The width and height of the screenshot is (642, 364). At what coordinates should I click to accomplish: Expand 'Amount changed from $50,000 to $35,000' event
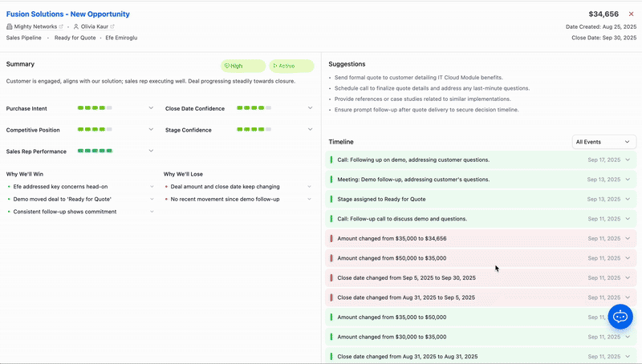pos(628,258)
